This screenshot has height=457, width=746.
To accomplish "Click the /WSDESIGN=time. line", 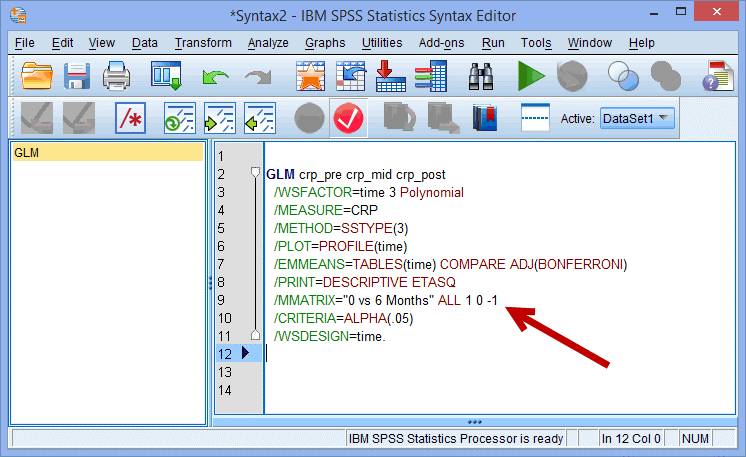I will (330, 336).
